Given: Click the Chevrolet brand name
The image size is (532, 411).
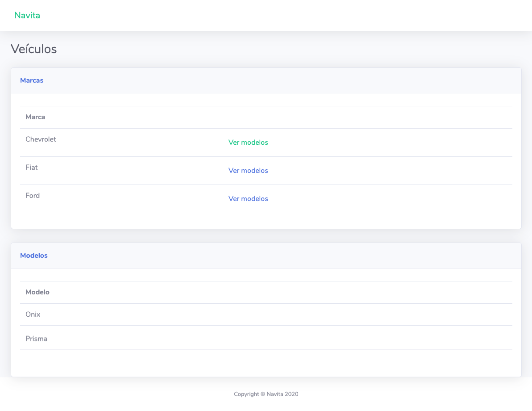Looking at the screenshot, I should tap(41, 139).
